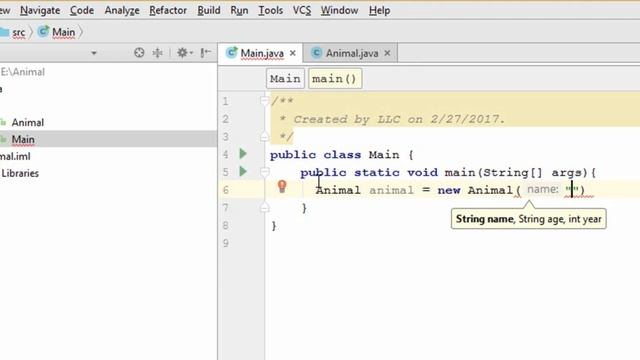Click the main() method breadcrumb
The image size is (640, 360).
(335, 78)
